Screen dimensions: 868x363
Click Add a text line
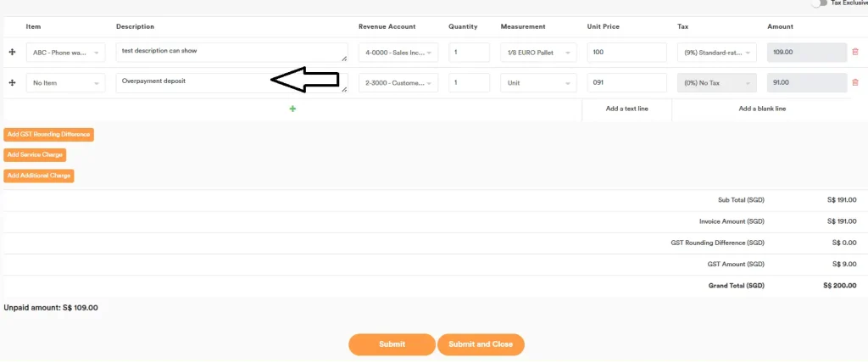(x=626, y=109)
